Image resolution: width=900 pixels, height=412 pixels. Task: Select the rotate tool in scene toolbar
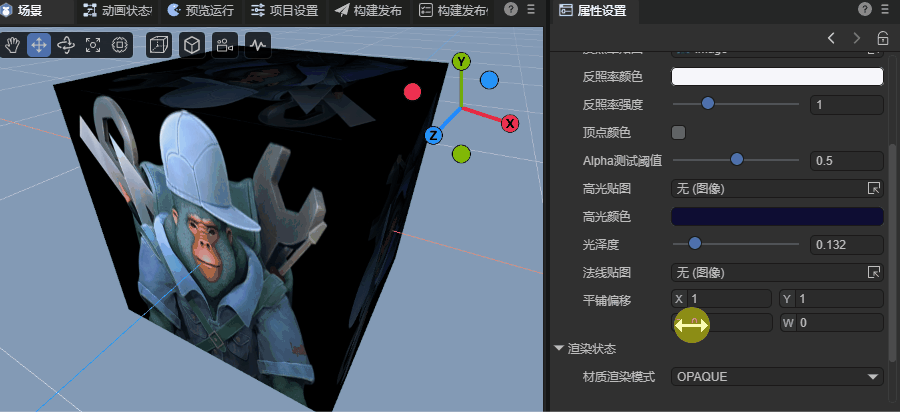(66, 45)
